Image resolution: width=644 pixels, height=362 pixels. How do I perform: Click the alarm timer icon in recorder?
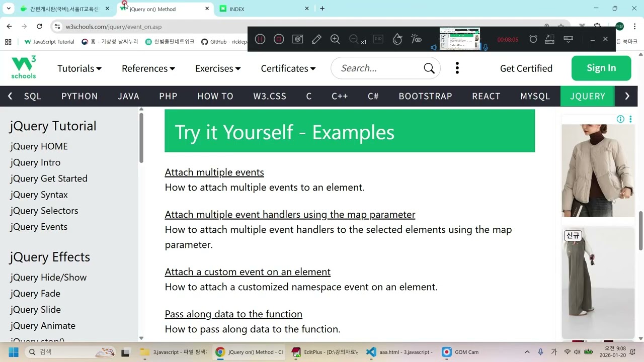[533, 39]
